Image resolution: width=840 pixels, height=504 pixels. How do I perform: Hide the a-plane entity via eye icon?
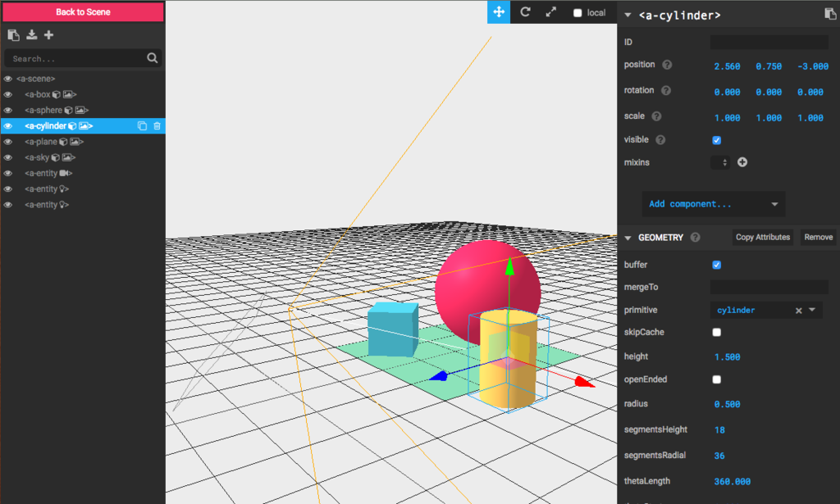point(7,142)
